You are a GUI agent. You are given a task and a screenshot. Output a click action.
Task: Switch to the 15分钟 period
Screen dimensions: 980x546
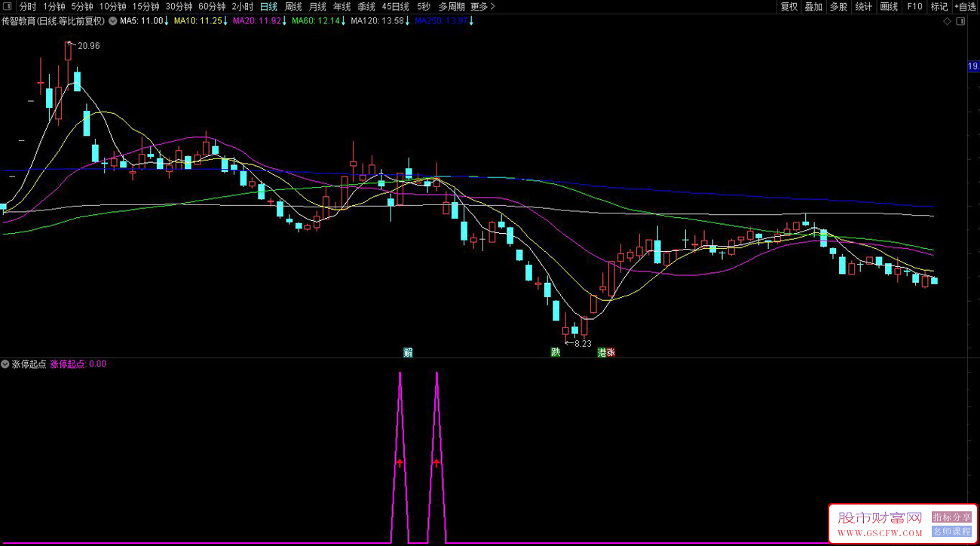(x=146, y=7)
